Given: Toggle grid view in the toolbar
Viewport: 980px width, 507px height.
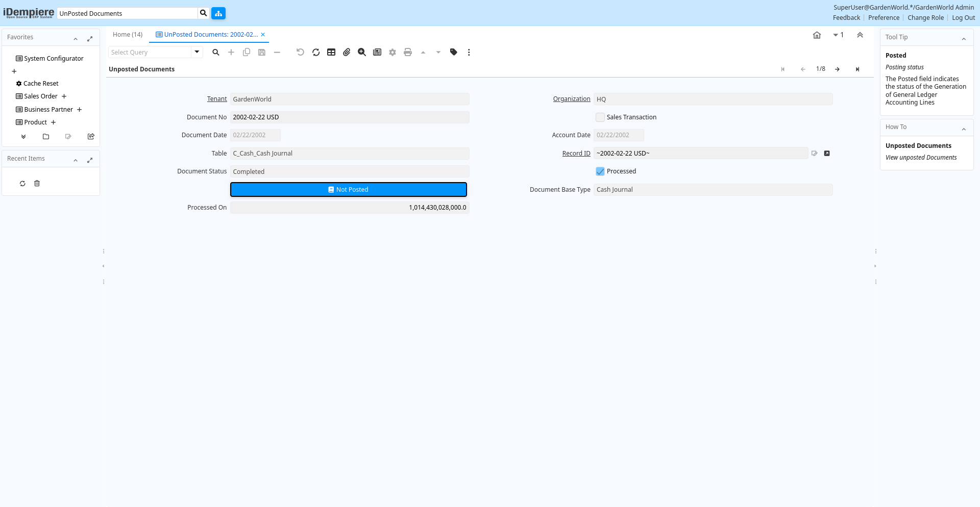Looking at the screenshot, I should pyautogui.click(x=331, y=52).
